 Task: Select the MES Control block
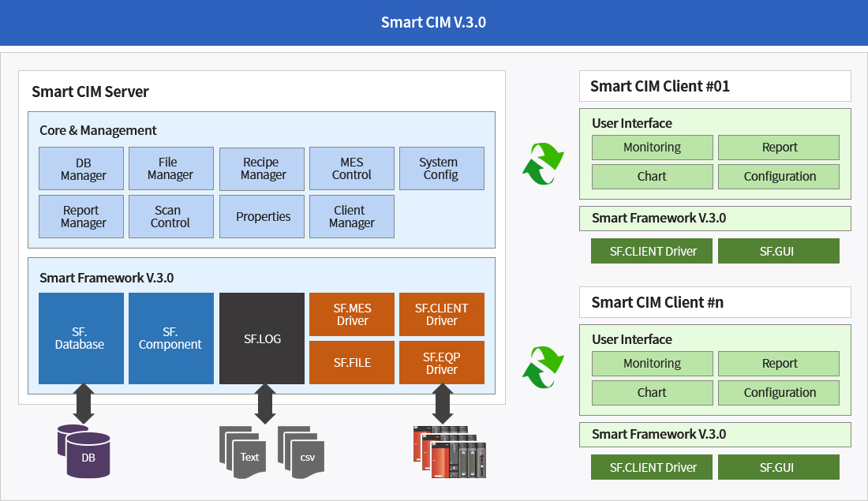click(x=351, y=169)
